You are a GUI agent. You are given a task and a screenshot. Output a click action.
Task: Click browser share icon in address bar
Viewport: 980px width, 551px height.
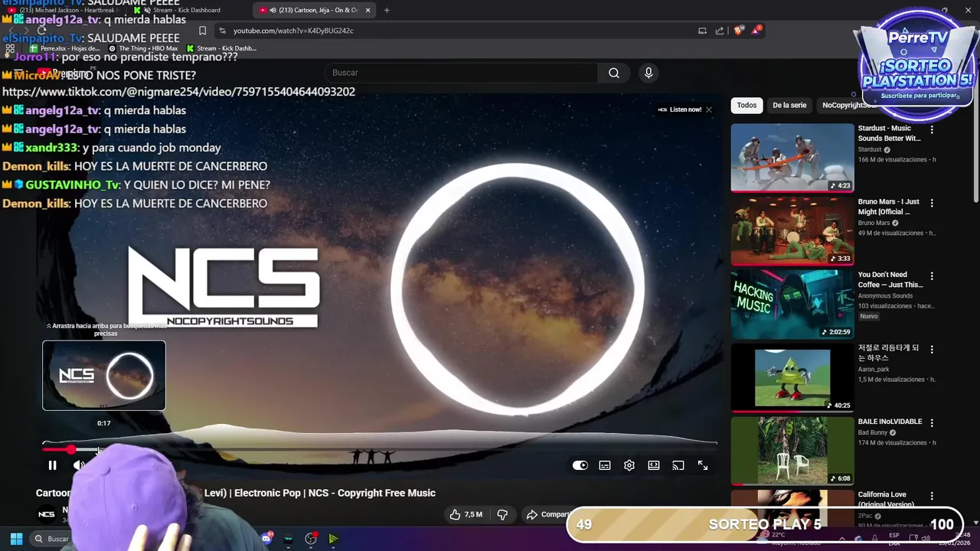(x=720, y=31)
